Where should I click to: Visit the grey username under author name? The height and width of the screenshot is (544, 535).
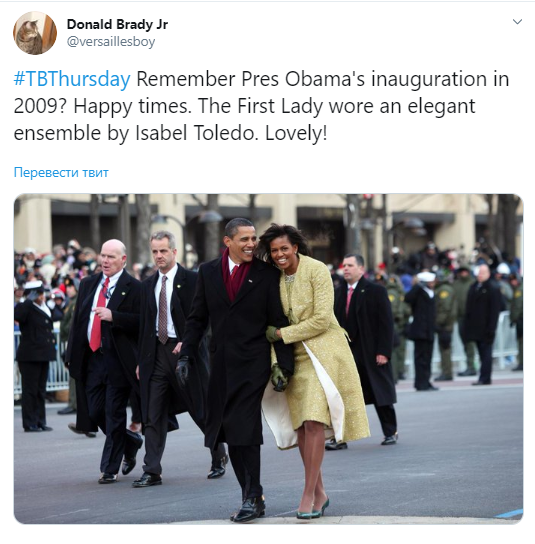pyautogui.click(x=111, y=42)
